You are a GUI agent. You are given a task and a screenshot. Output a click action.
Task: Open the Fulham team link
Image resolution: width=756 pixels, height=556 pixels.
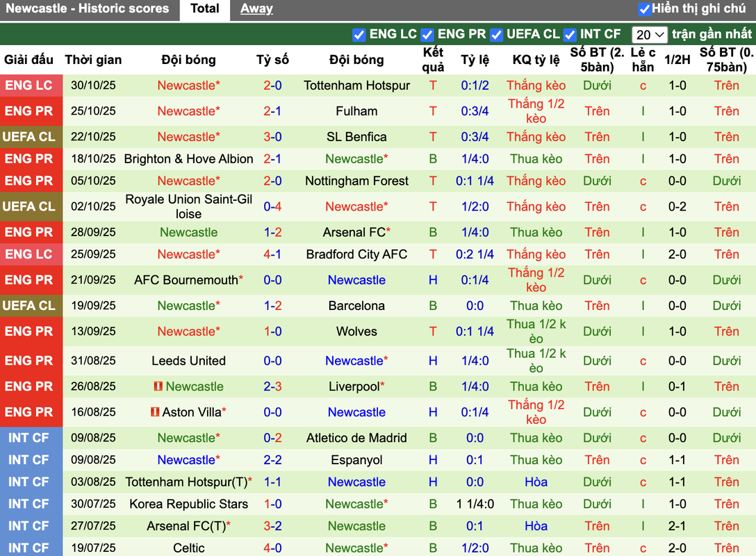click(356, 111)
